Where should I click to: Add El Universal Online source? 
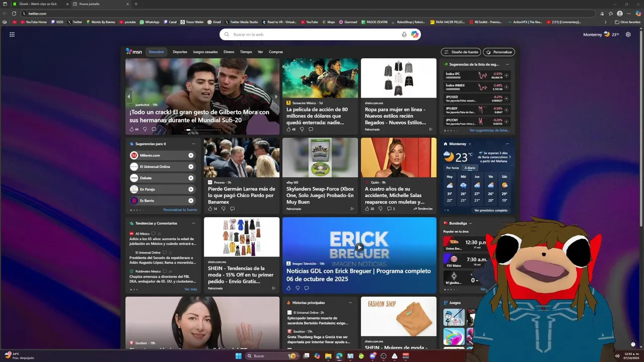point(191,166)
